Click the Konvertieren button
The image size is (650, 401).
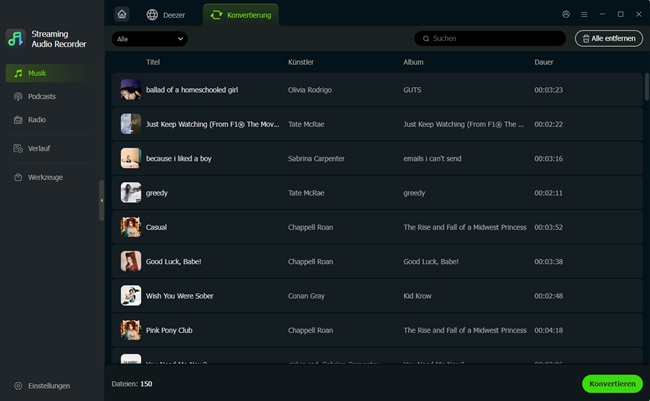tap(612, 384)
